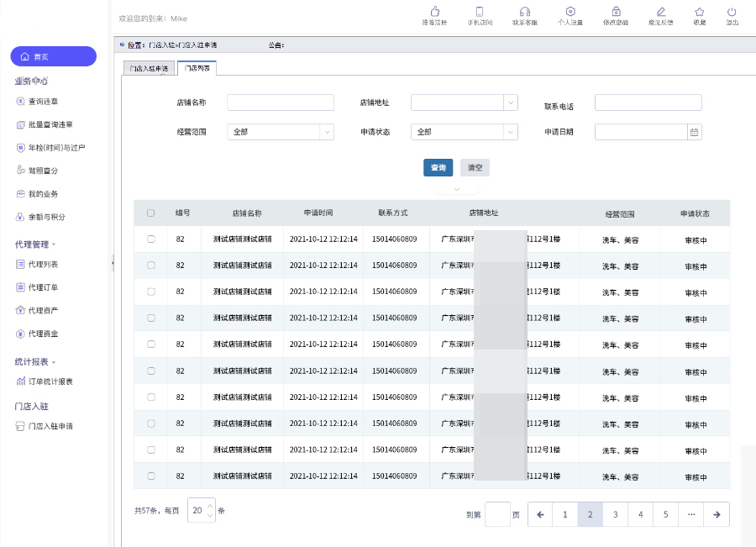Toggle the select-all checkbox in table header
Screen dimensions: 756x547
click(x=151, y=213)
